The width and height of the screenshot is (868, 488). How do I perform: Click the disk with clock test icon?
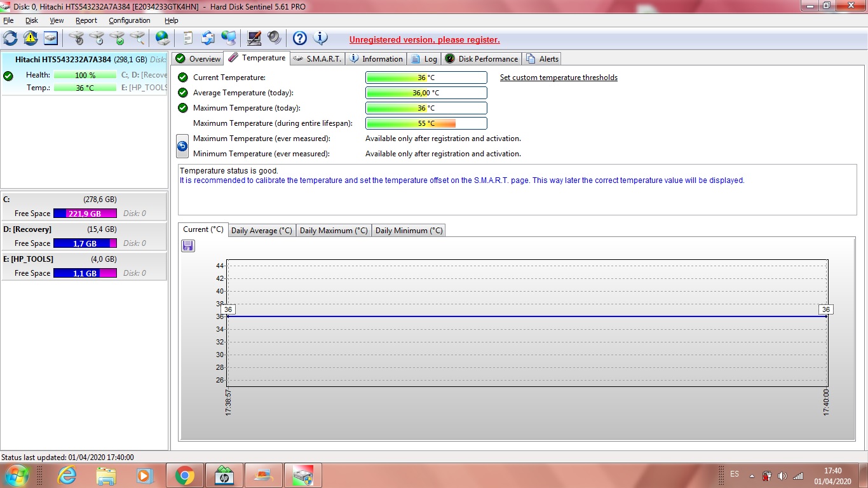point(97,38)
